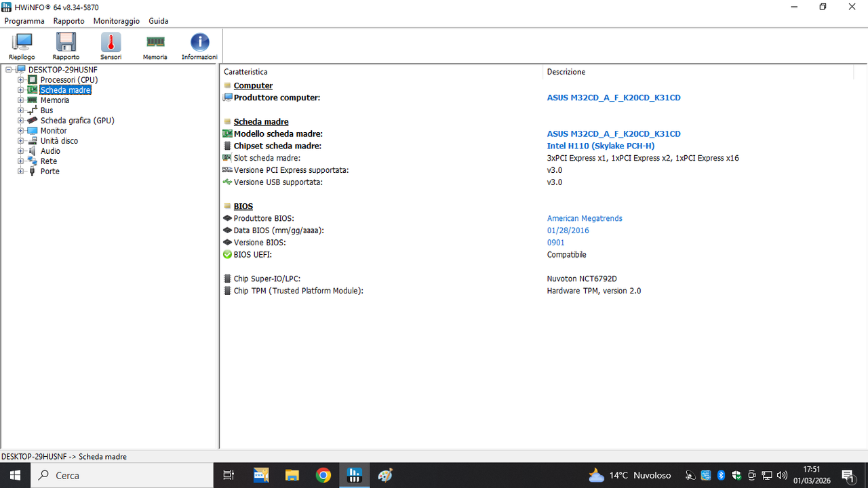Select the Audio speaker icon in tree
868x488 pixels.
click(33, 151)
